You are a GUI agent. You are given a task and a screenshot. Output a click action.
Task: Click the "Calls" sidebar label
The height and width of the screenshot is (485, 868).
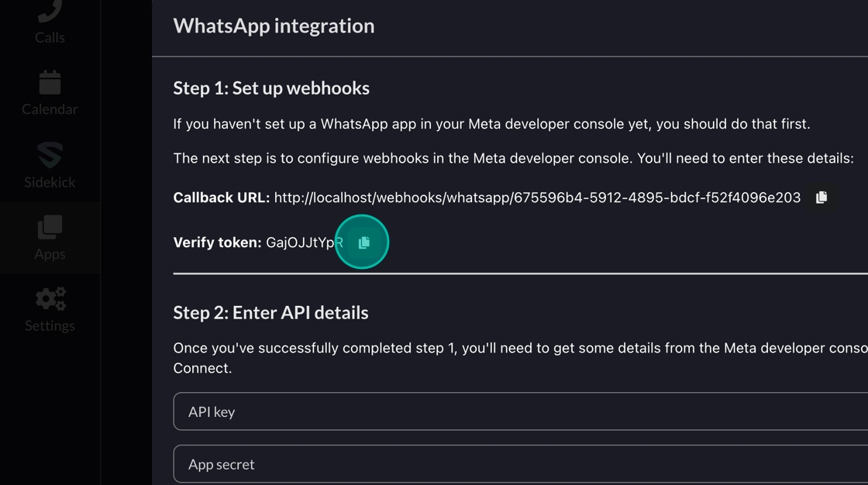point(50,37)
